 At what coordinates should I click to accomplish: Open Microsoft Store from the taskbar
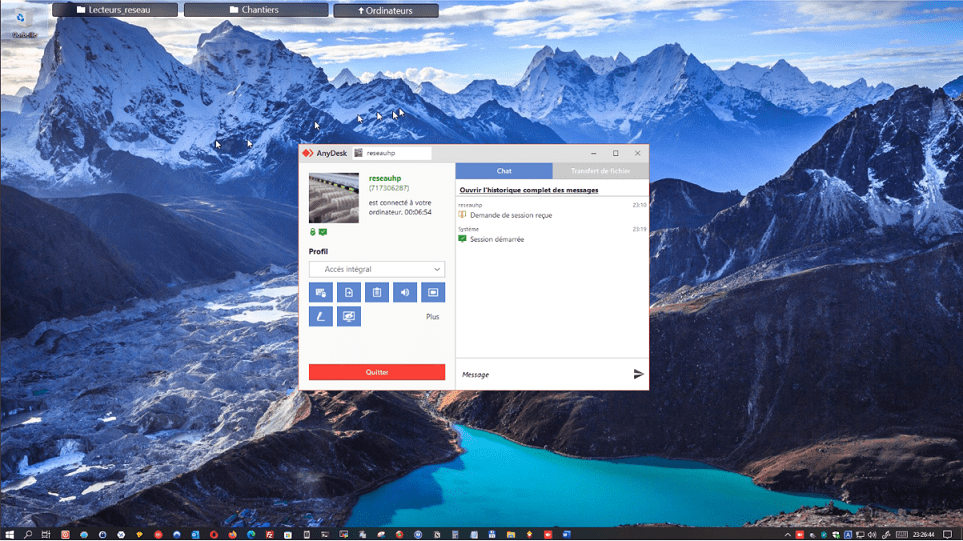287,534
